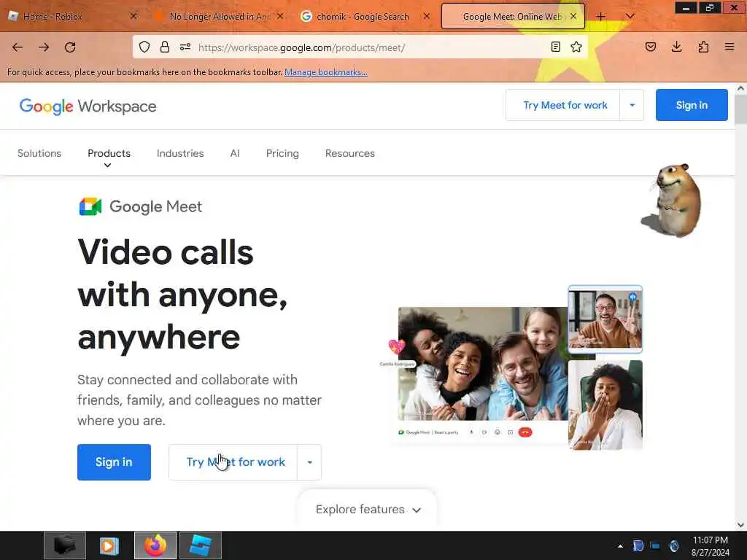Click the header Sign in button
This screenshot has width=747, height=560.
pyautogui.click(x=692, y=105)
